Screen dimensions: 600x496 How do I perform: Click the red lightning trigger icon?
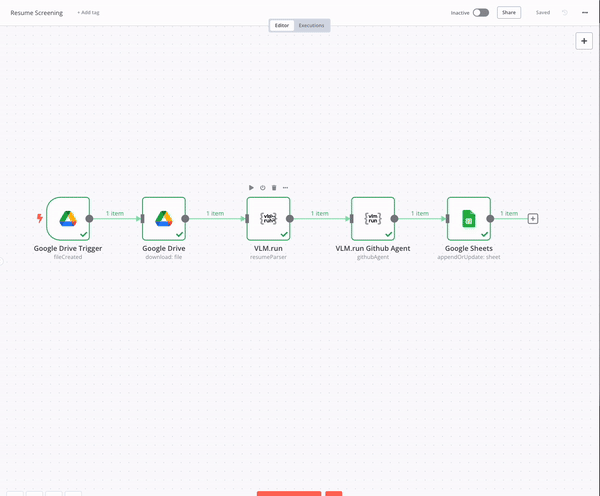tap(40, 218)
